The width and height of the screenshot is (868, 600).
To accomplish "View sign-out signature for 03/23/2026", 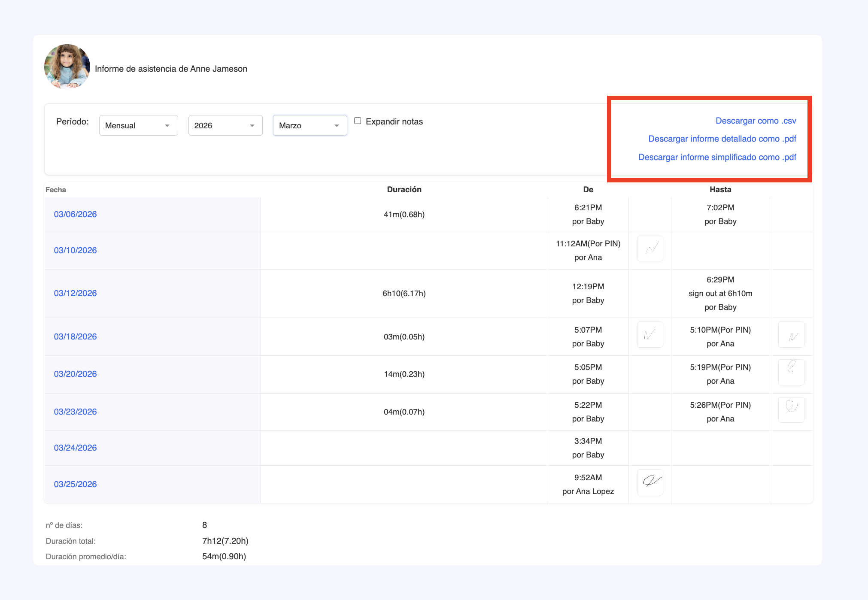I will [791, 409].
